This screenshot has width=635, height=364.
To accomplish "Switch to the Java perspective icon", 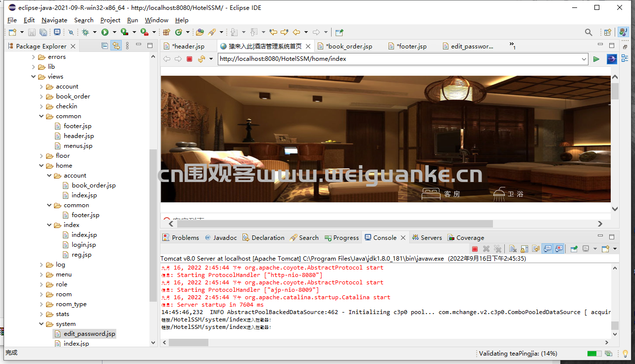I will [x=623, y=32].
